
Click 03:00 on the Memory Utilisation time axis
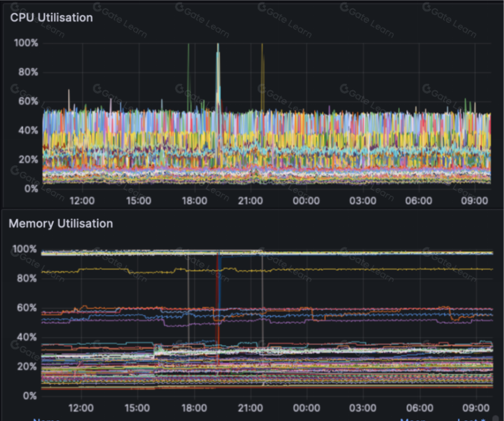(363, 408)
